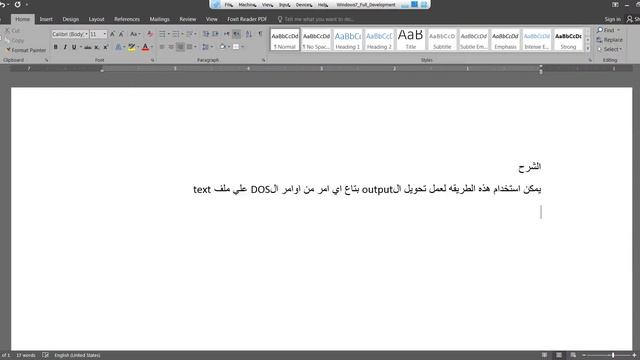Image resolution: width=640 pixels, height=360 pixels.
Task: Open the Change Case dropdown
Action: pyautogui.click(x=135, y=34)
